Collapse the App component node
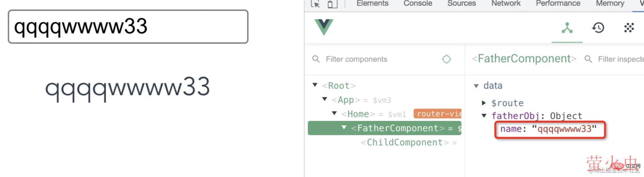 325,99
